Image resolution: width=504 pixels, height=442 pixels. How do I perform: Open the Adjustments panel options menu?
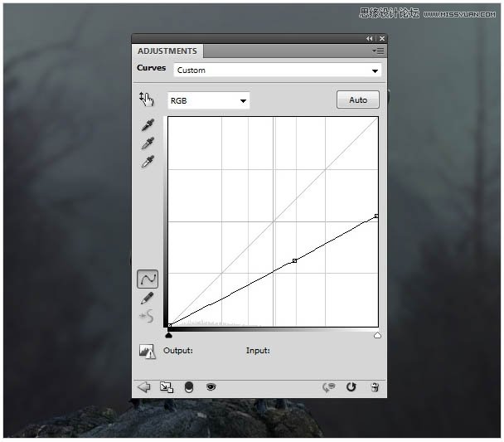click(x=377, y=51)
